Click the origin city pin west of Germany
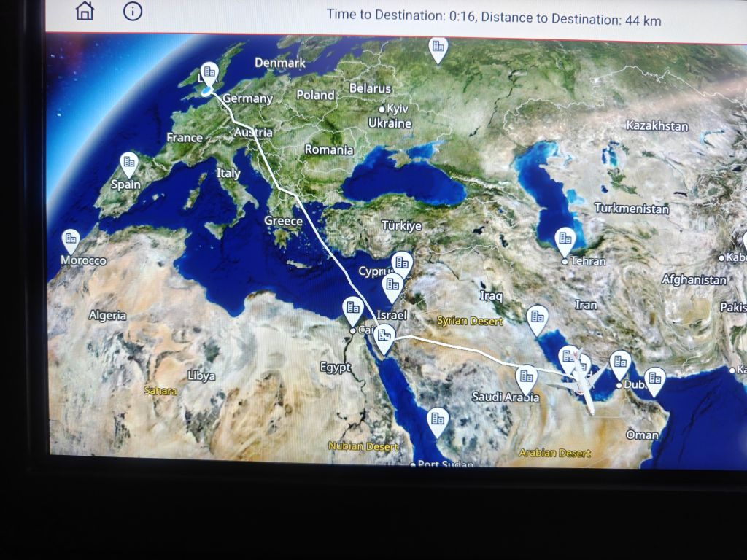Screen dimensions: 747x560 point(209,74)
